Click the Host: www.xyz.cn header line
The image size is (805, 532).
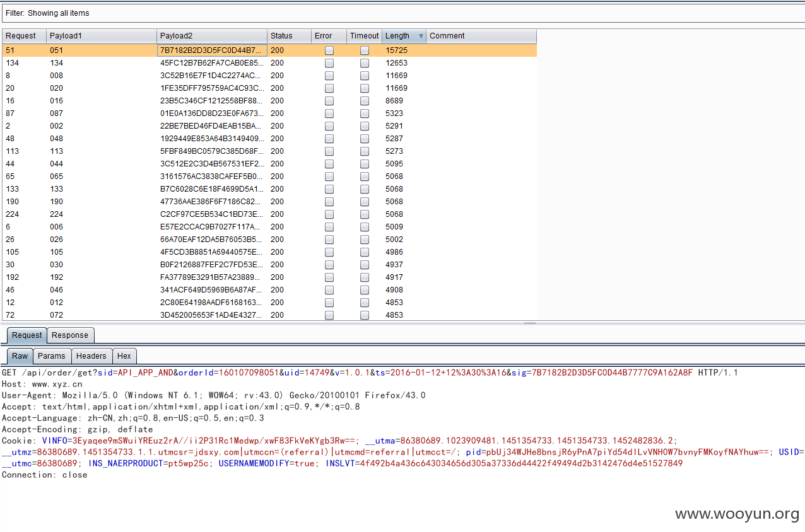coord(42,384)
